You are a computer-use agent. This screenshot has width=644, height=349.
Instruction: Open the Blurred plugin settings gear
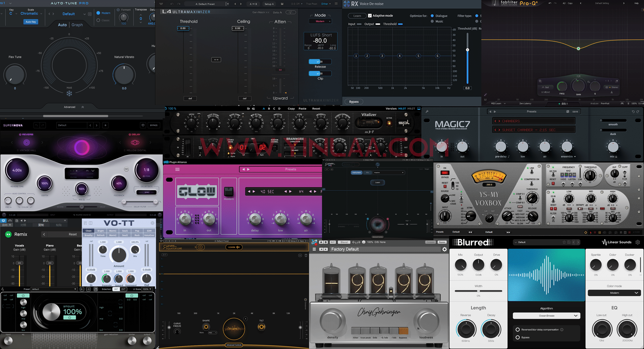coord(637,242)
